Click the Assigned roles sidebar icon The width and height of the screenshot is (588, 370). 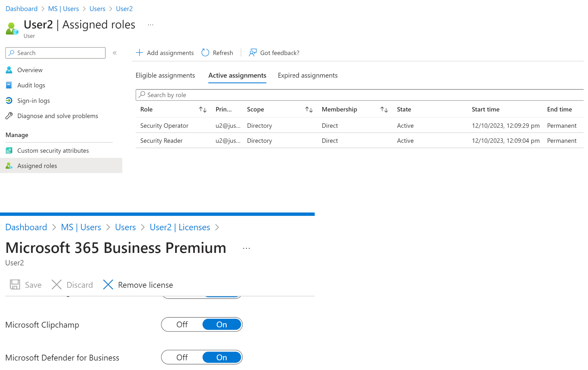tap(9, 166)
